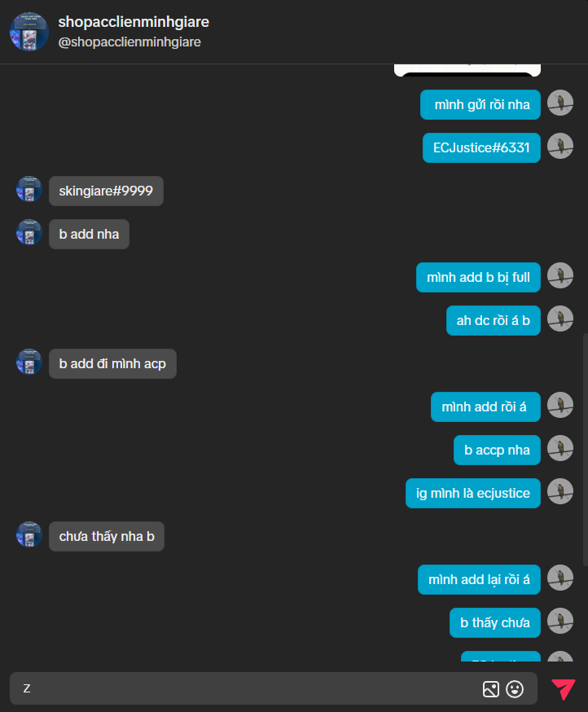
Task: Open shopacclienminhgiare header profile avatar
Action: [x=29, y=32]
